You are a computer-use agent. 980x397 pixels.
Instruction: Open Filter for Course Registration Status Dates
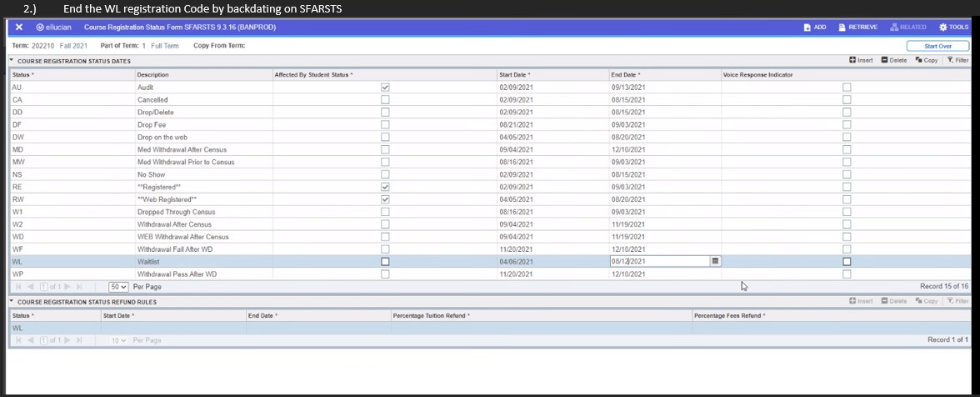(957, 60)
